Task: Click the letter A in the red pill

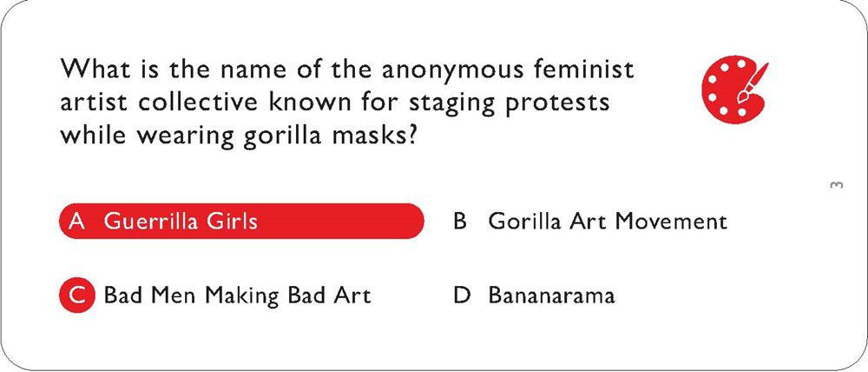Action: tap(76, 221)
